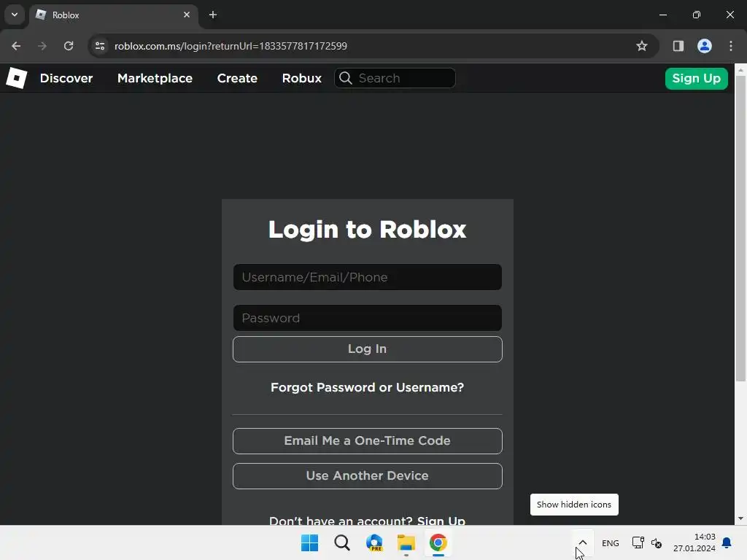Open the Chrome profile avatar
The height and width of the screenshot is (560, 747).
(x=705, y=46)
